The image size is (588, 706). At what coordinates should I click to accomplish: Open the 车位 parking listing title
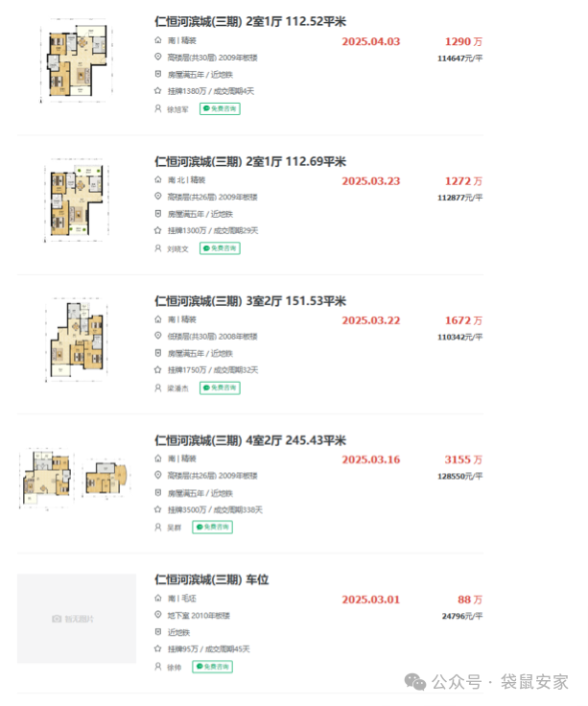coord(211,579)
